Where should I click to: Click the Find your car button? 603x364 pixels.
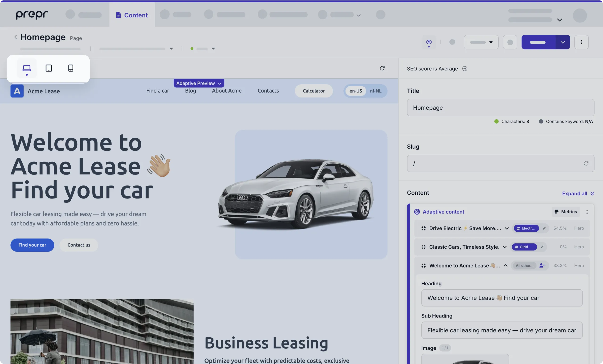tap(32, 245)
